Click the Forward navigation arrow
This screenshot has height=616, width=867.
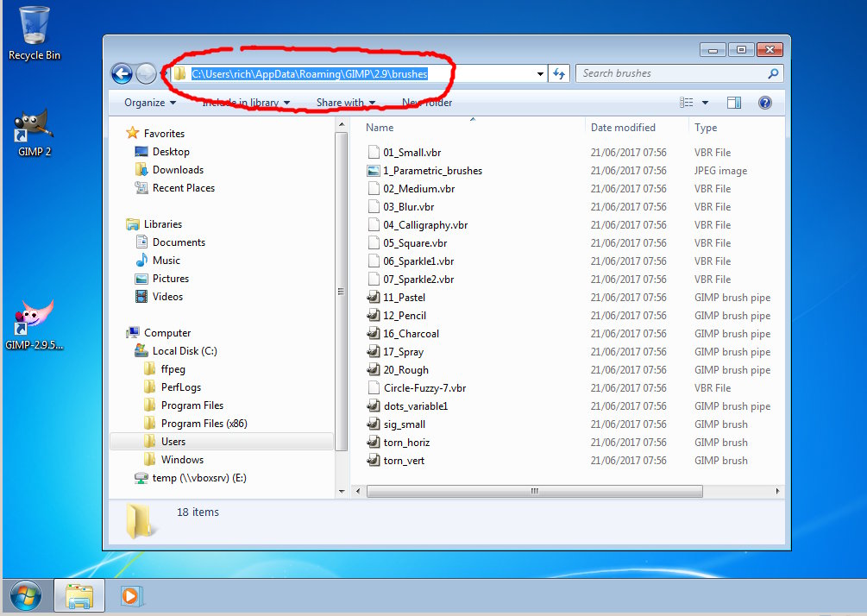tap(146, 73)
